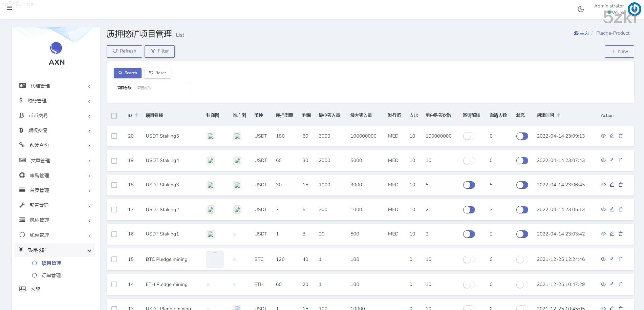The width and height of the screenshot is (644, 310).
Task: Open the 客服 sidebar item
Action: 35,289
